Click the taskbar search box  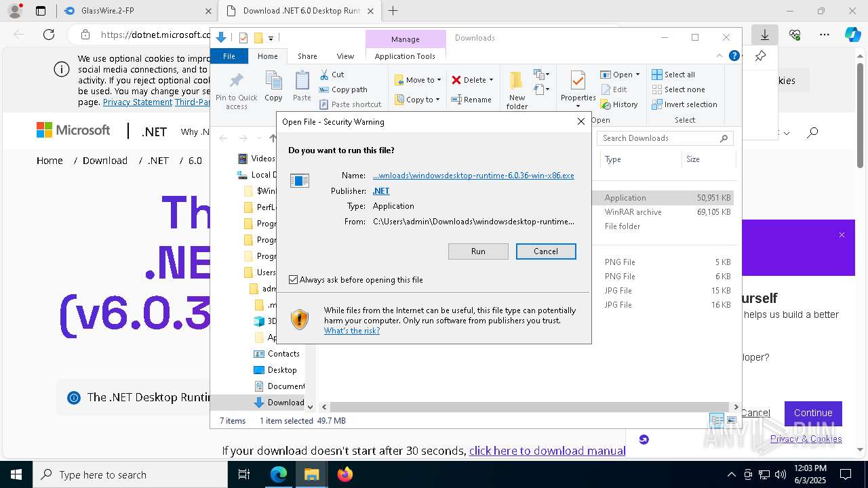pos(130,474)
